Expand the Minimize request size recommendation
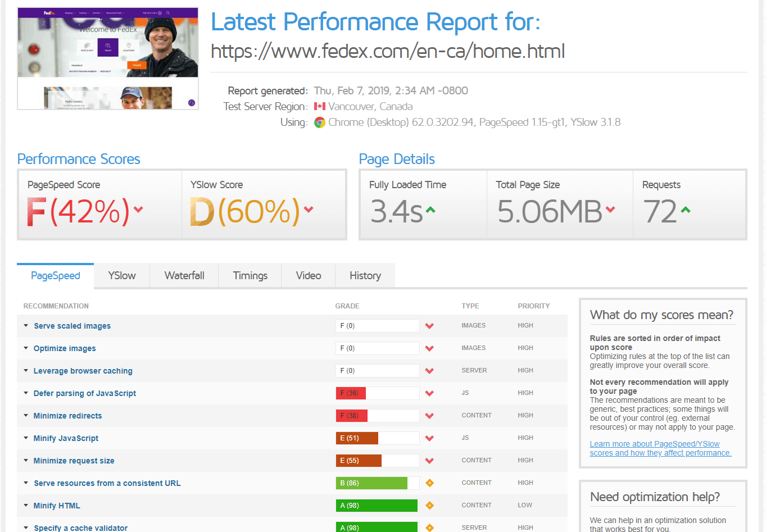Screen dimensions: 766x532 click(26, 461)
